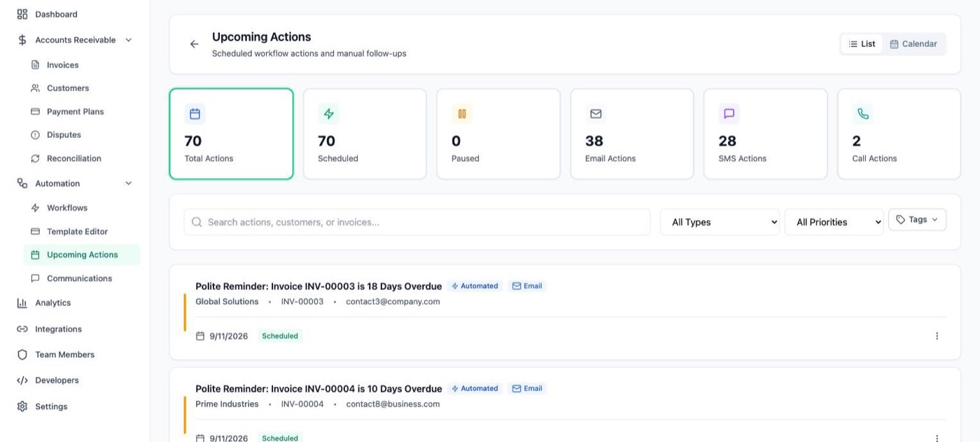
Task: Go back using the left arrow
Action: 194,44
